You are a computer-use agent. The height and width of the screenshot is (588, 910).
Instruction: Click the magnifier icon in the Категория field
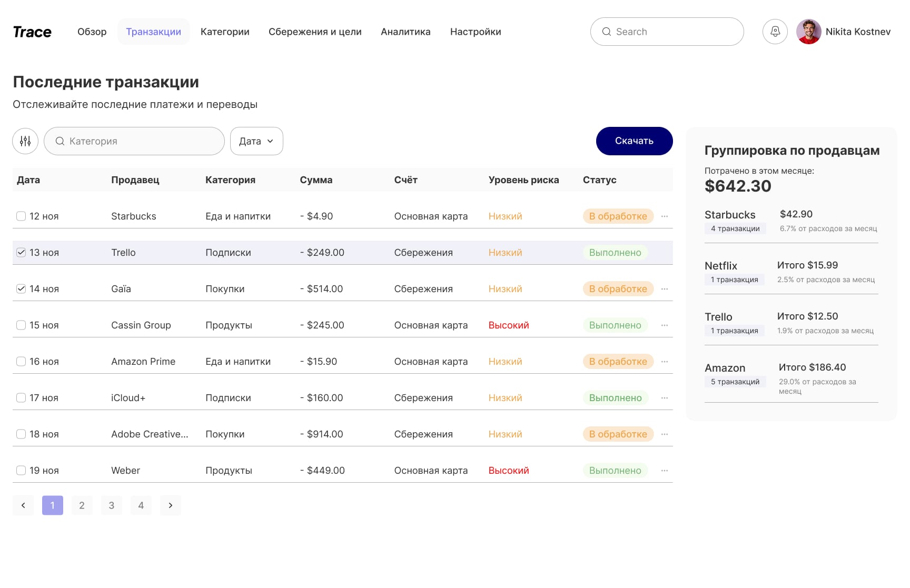[x=60, y=141]
